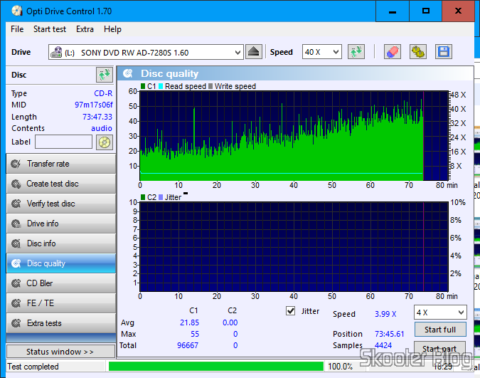Click the Disc quality header icon
Image resolution: width=480 pixels, height=378 pixels.
(128, 73)
